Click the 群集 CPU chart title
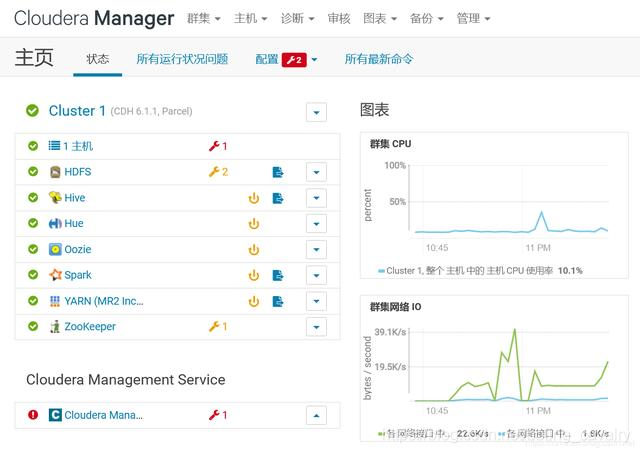This screenshot has width=640, height=453. (x=390, y=144)
